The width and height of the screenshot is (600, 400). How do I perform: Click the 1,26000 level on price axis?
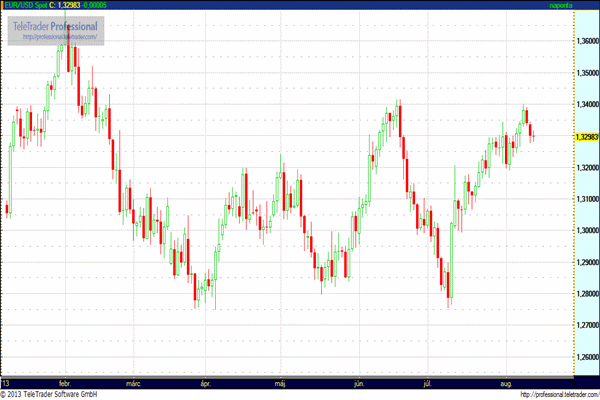587,357
